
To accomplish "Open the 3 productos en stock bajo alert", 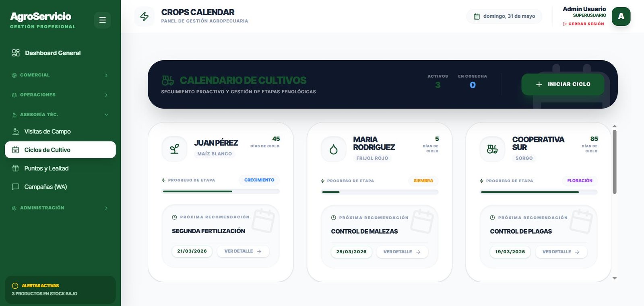I will coord(44,294).
